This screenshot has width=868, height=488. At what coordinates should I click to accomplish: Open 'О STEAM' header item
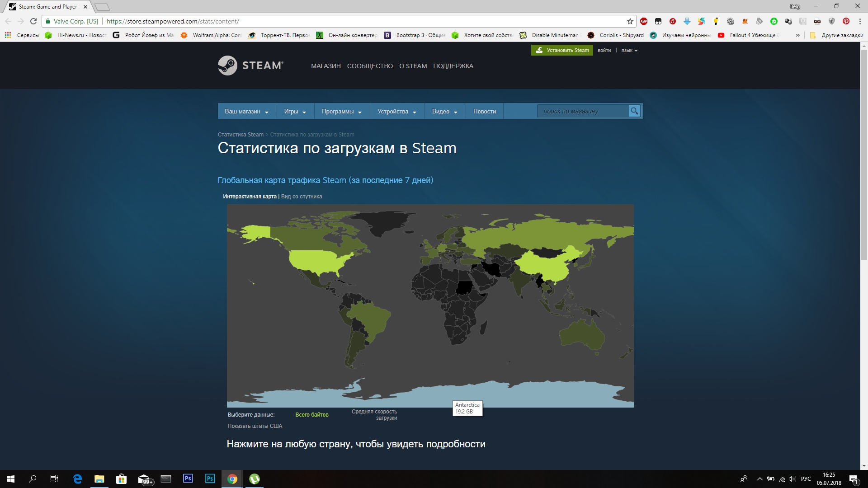tap(413, 66)
